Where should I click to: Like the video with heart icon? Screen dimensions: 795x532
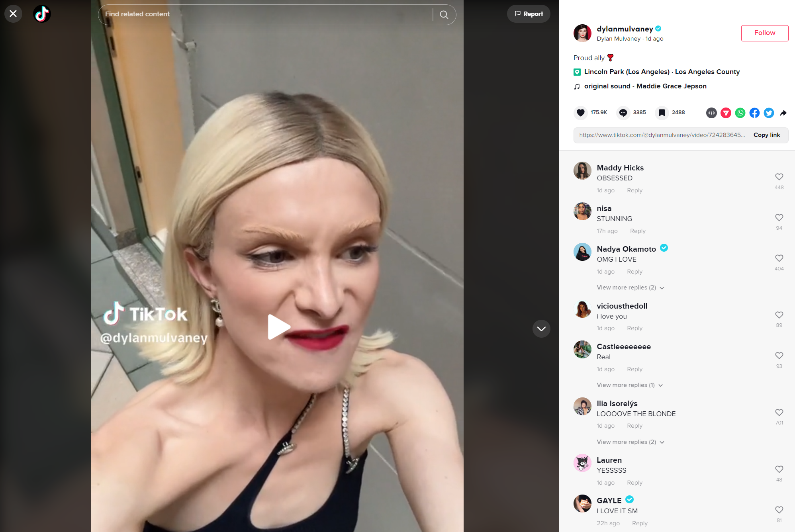click(581, 113)
